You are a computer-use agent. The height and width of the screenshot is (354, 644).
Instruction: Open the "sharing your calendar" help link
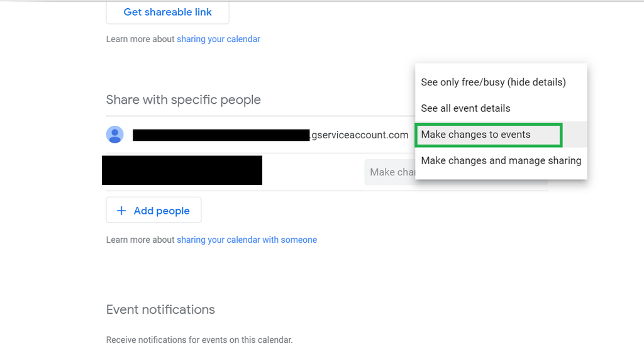[218, 39]
